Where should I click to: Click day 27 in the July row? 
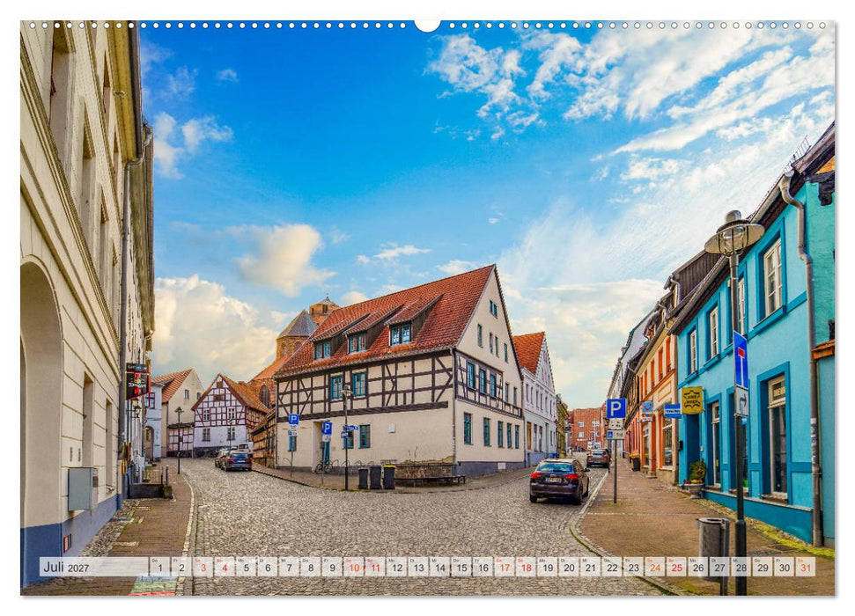point(719,567)
